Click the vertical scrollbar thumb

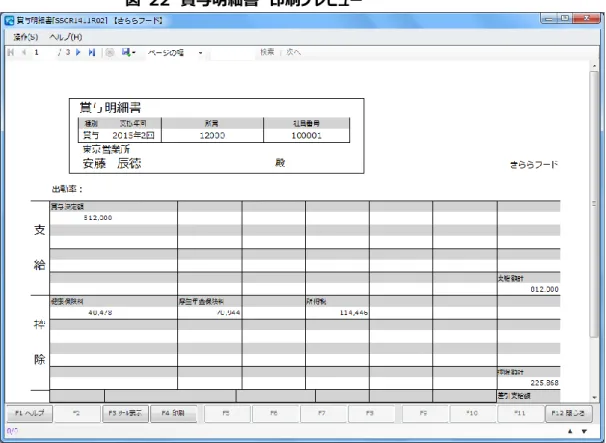(594, 204)
